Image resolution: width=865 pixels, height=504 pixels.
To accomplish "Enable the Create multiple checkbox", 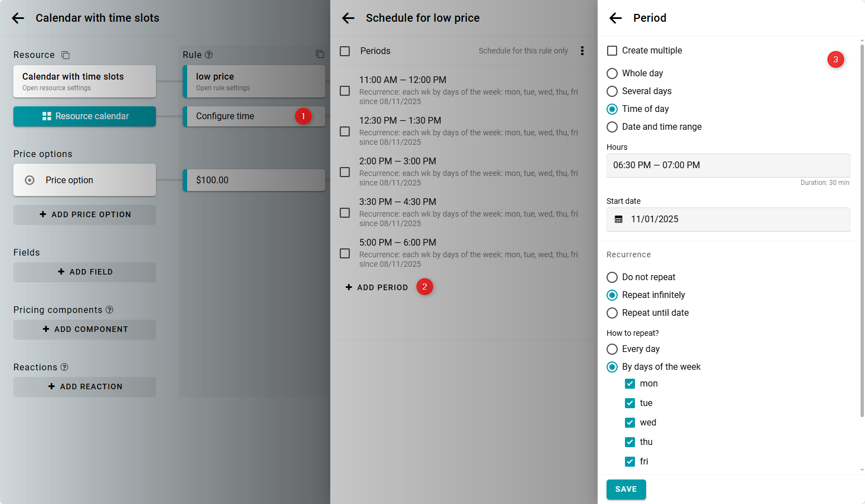I will pyautogui.click(x=612, y=51).
